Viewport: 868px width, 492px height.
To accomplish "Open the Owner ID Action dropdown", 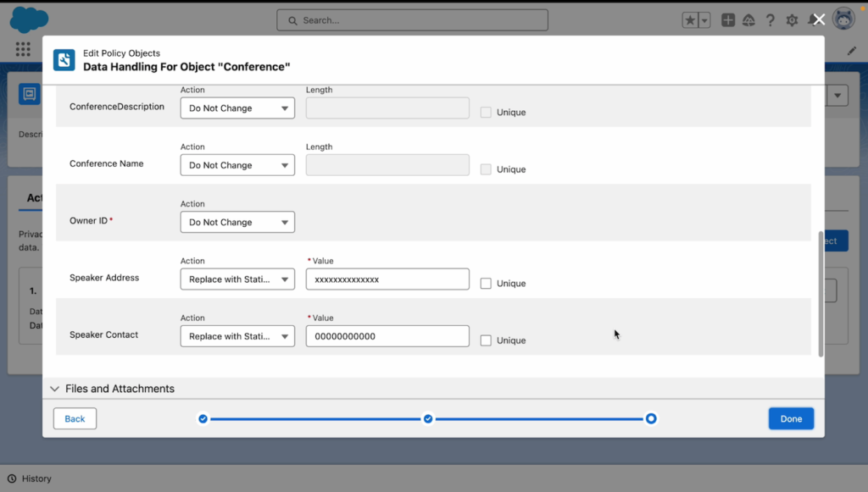I will pos(237,222).
